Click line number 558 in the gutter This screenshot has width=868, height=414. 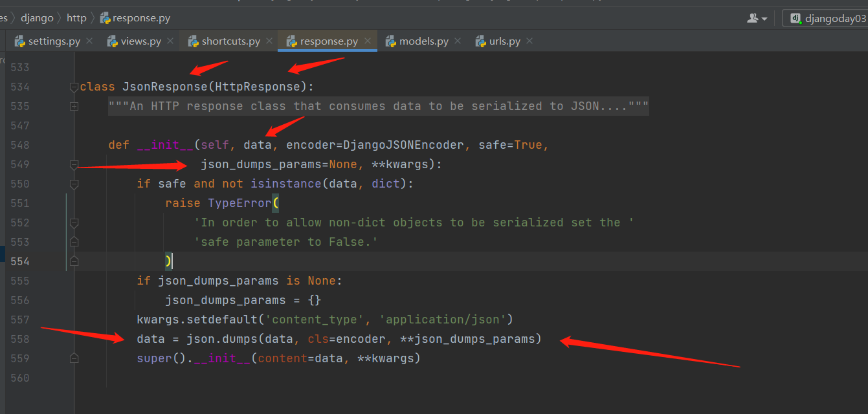click(20, 339)
